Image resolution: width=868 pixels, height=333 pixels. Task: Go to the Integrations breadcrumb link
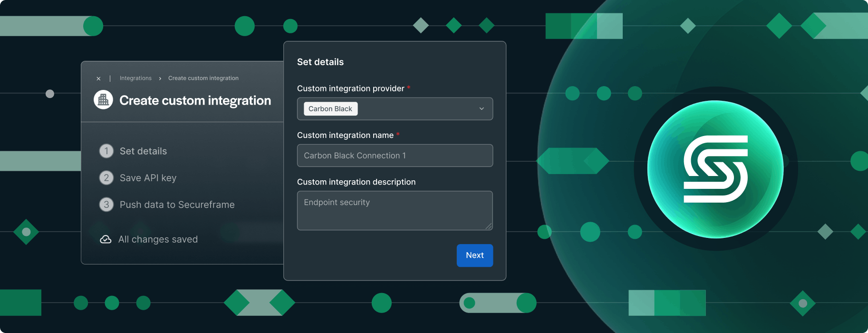(135, 78)
